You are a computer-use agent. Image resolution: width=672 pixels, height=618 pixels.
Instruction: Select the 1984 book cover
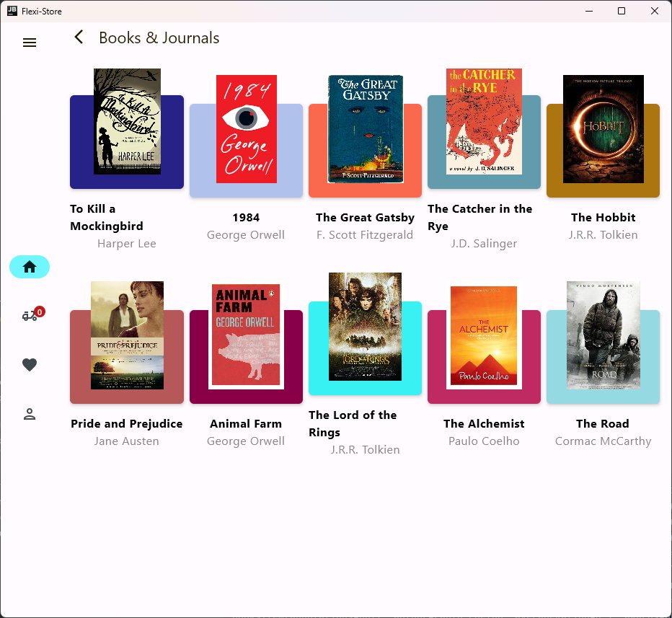246,129
